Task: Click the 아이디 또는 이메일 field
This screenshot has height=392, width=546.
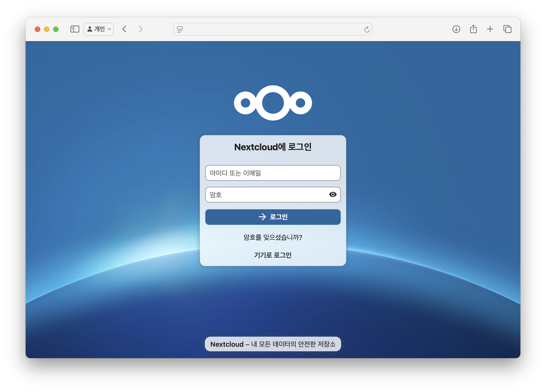Action: coord(273,173)
